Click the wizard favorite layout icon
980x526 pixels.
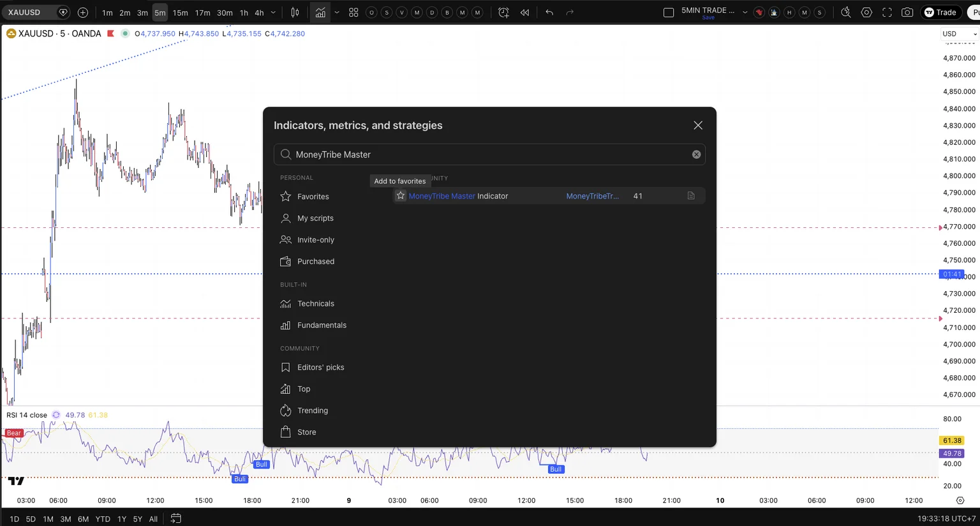click(774, 12)
